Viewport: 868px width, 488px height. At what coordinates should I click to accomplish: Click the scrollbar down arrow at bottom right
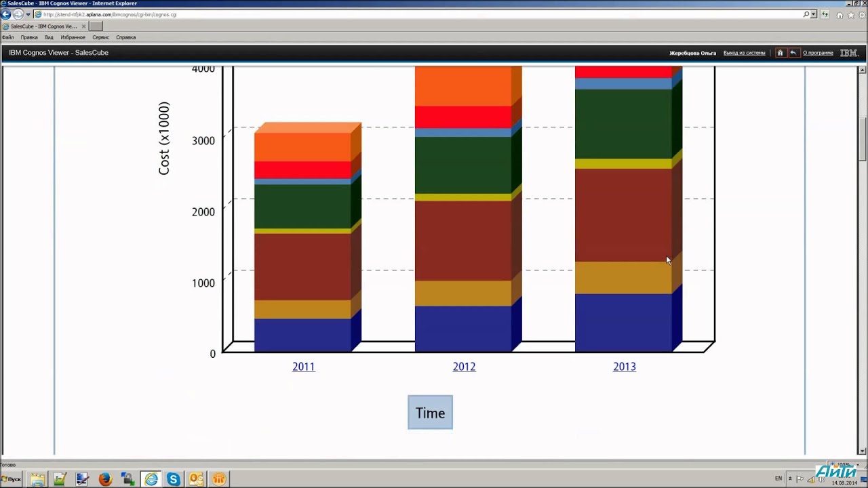click(x=863, y=451)
